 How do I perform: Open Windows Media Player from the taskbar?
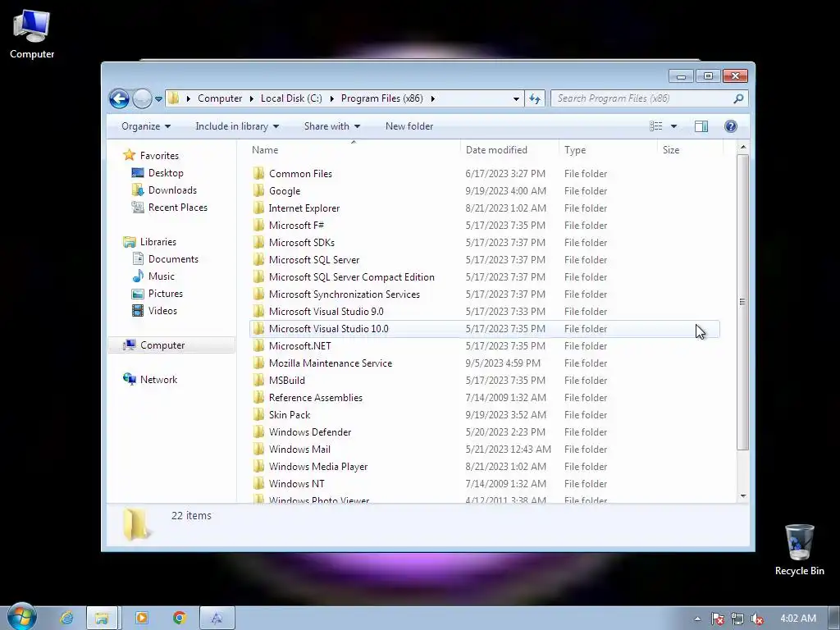click(142, 619)
